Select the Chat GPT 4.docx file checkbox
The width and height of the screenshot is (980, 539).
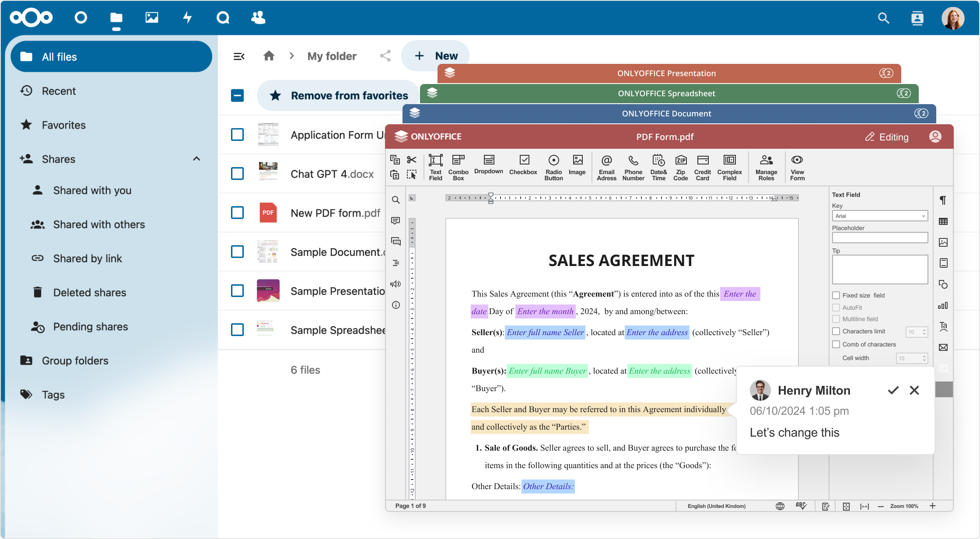coord(237,174)
